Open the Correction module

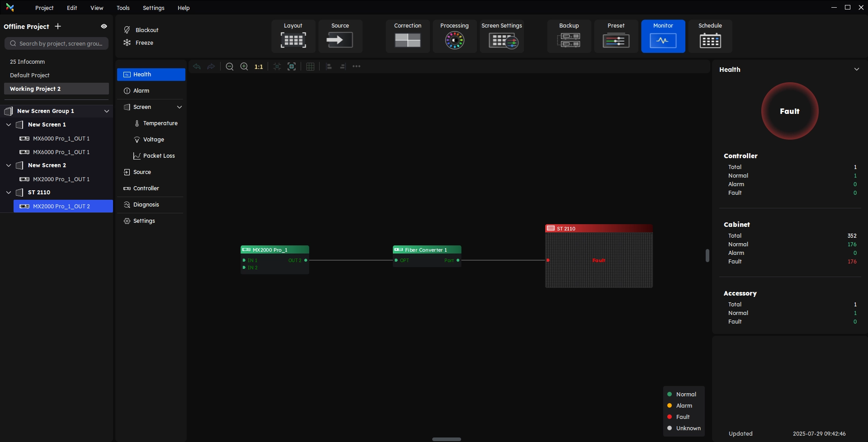407,36
